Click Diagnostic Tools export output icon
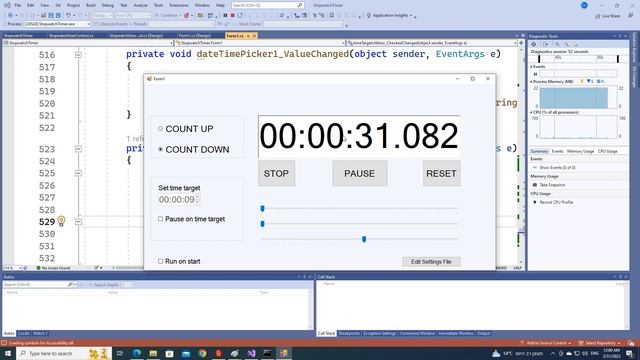The height and width of the screenshot is (360, 640). [545, 44]
